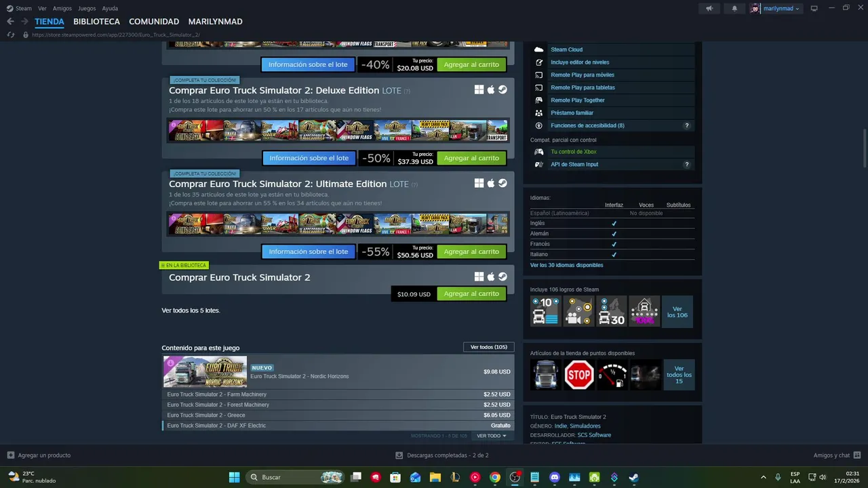Switch to the BIBLIOTECA tab
Viewport: 868px width, 488px height.
(x=96, y=22)
